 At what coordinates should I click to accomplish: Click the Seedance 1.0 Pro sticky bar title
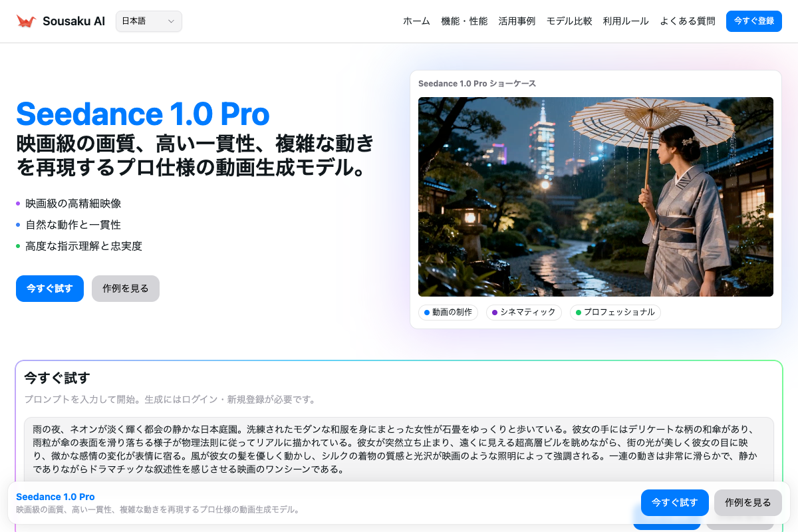coord(55,497)
